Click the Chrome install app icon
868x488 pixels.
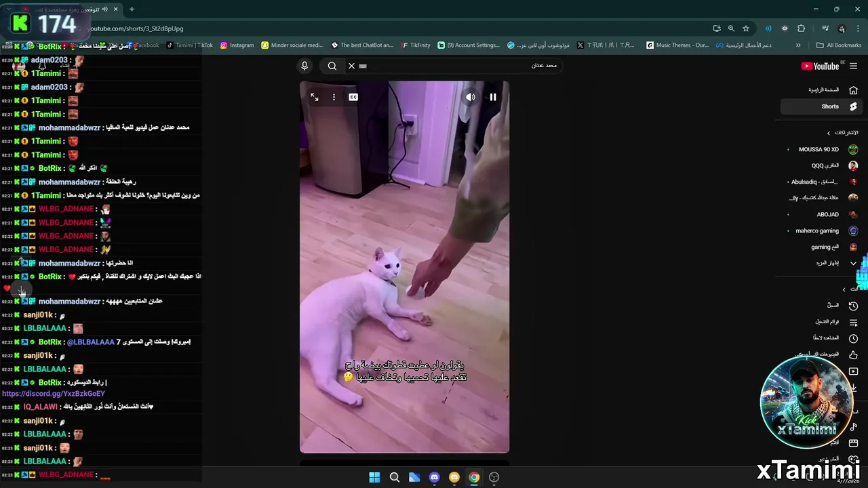click(x=717, y=28)
